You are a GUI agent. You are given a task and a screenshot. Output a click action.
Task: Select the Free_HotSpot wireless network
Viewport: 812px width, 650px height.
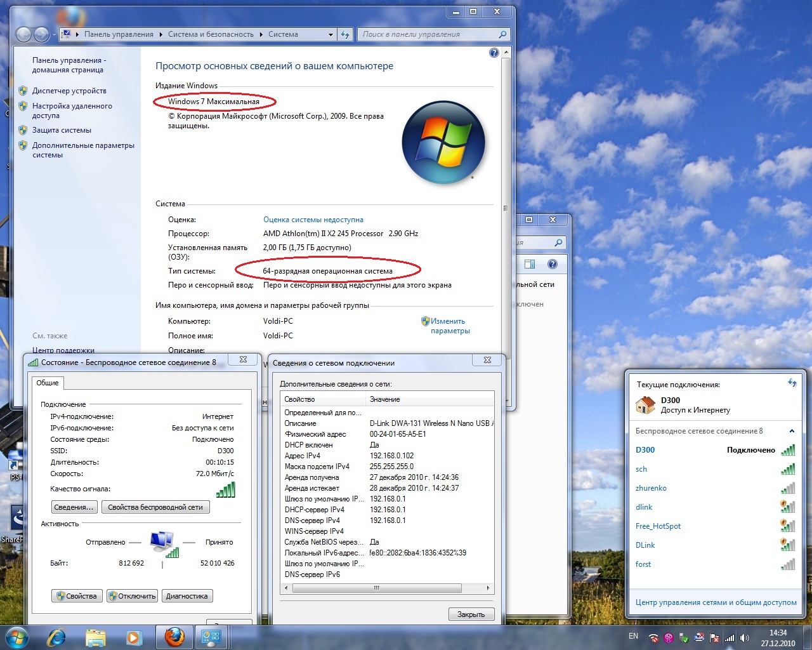coord(658,526)
